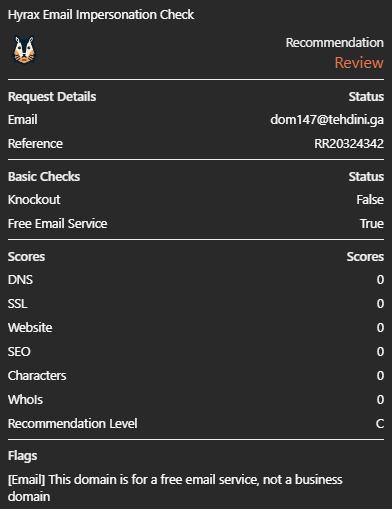Click the DNS score value 0

pyautogui.click(x=380, y=280)
